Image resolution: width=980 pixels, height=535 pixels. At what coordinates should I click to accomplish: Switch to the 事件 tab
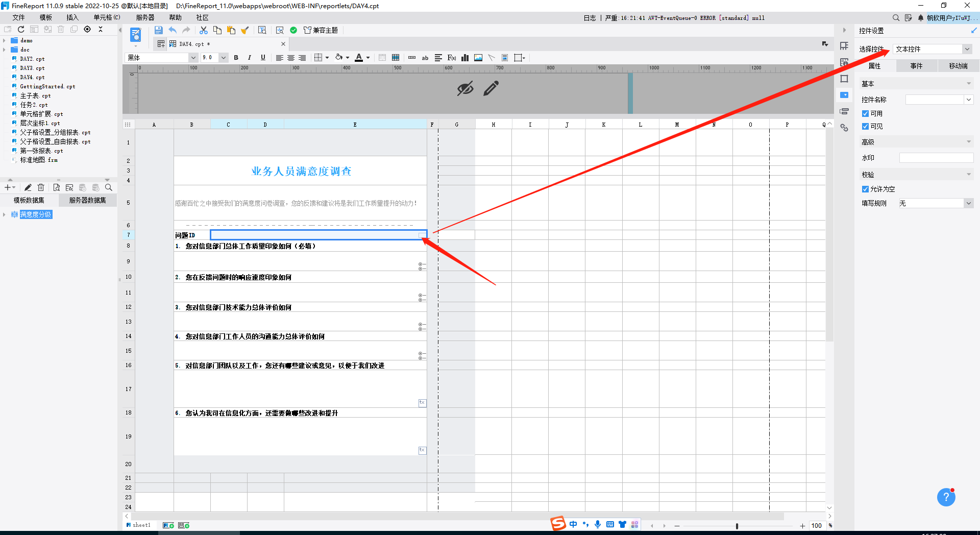pyautogui.click(x=916, y=66)
